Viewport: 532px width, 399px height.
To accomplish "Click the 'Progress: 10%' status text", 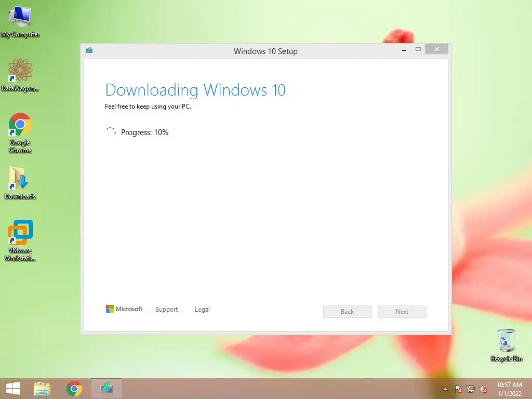I will pyautogui.click(x=144, y=132).
